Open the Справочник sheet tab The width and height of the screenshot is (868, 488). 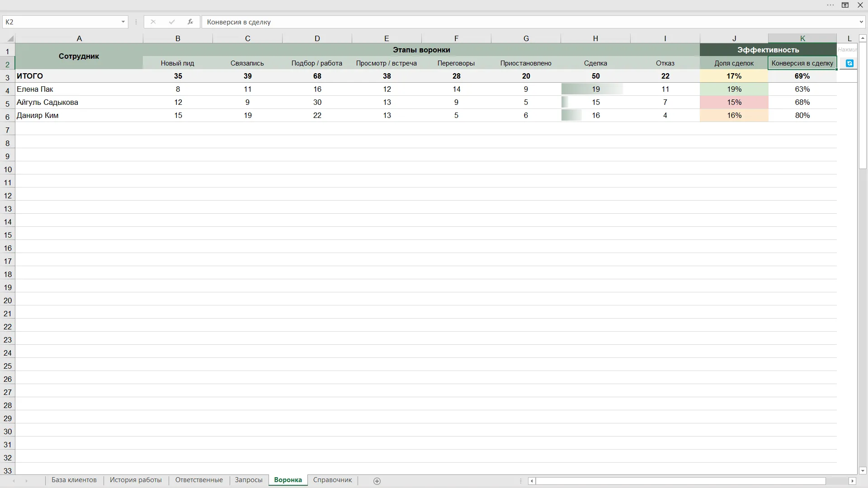[332, 480]
